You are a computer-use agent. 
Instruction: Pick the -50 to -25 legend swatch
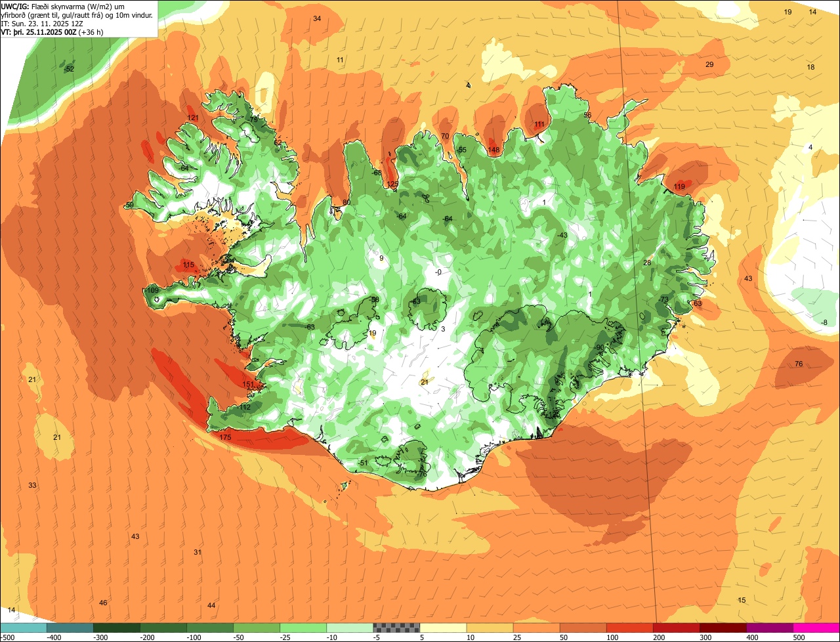(257, 628)
